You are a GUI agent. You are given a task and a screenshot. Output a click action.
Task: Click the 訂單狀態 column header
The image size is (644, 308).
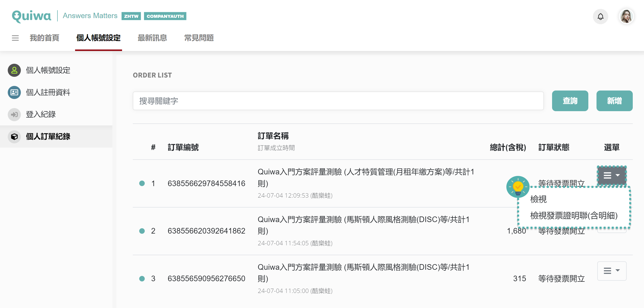pyautogui.click(x=554, y=147)
